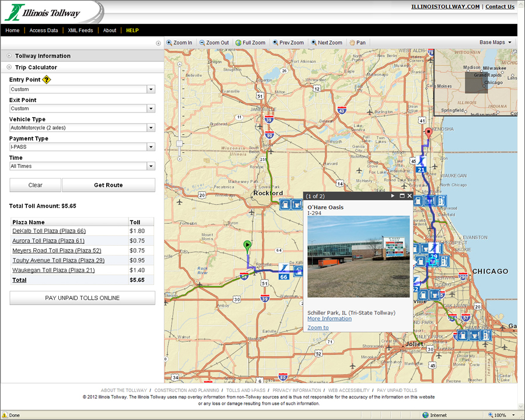Open PRIVACY INFORMATION footer link
The width and height of the screenshot is (525, 420).
click(x=297, y=390)
